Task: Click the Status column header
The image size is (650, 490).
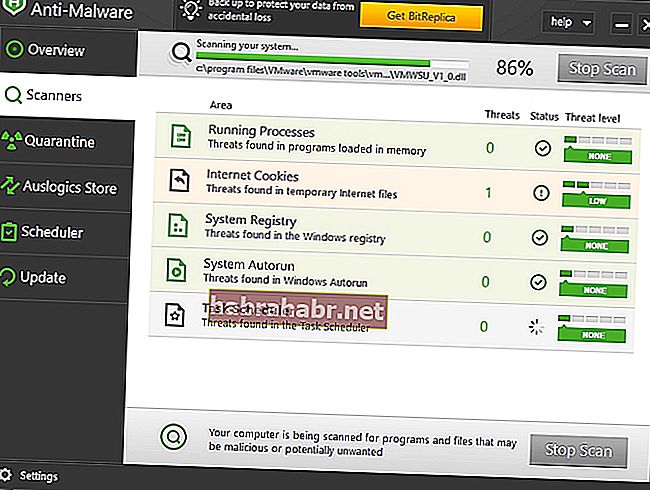Action: tap(544, 116)
